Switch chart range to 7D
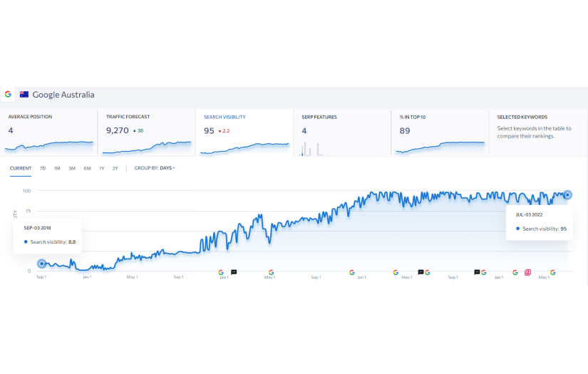The image size is (588, 374). point(43,168)
